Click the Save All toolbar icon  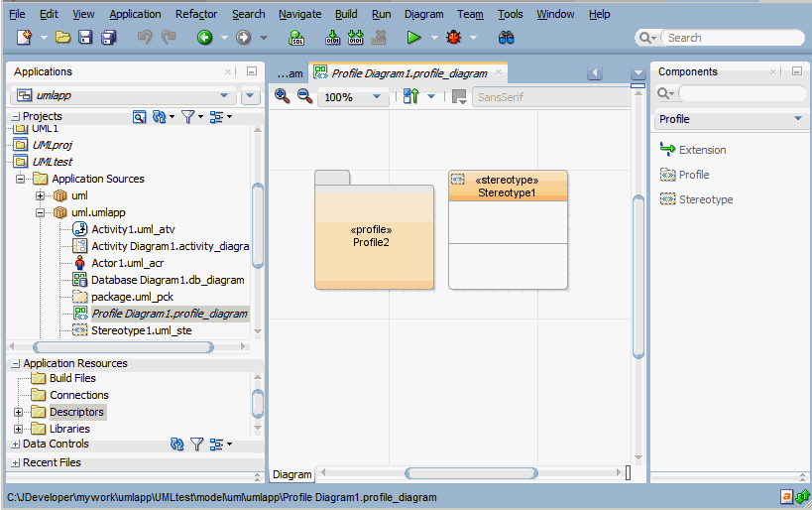tap(109, 38)
